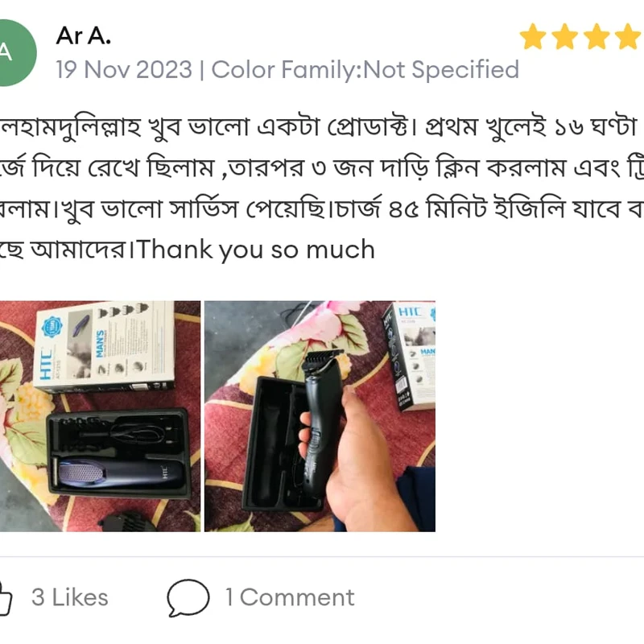
Task: Click the white HTC box in the first photo
Action: coord(104,346)
